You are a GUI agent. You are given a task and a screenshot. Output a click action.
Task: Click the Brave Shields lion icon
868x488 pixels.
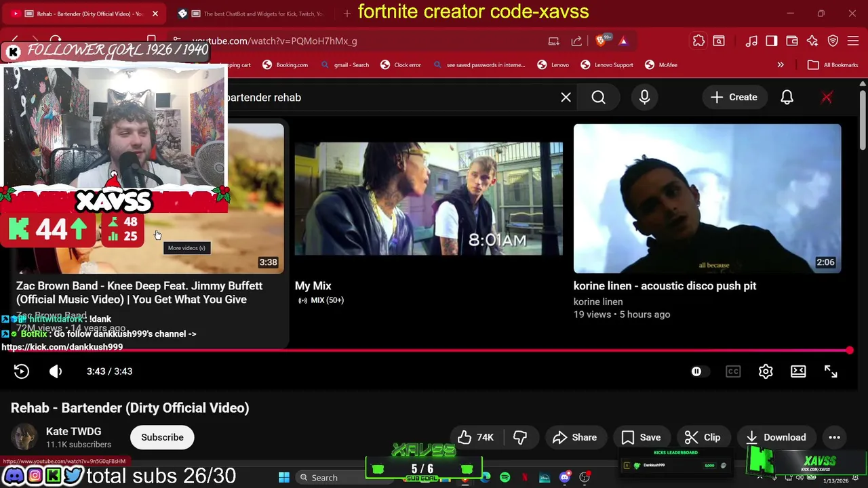pos(601,41)
